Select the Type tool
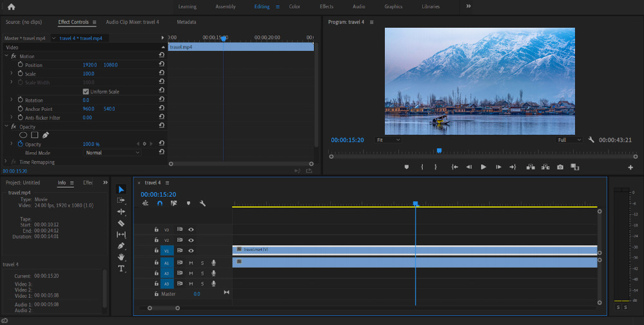This screenshot has height=325, width=644. [121, 268]
